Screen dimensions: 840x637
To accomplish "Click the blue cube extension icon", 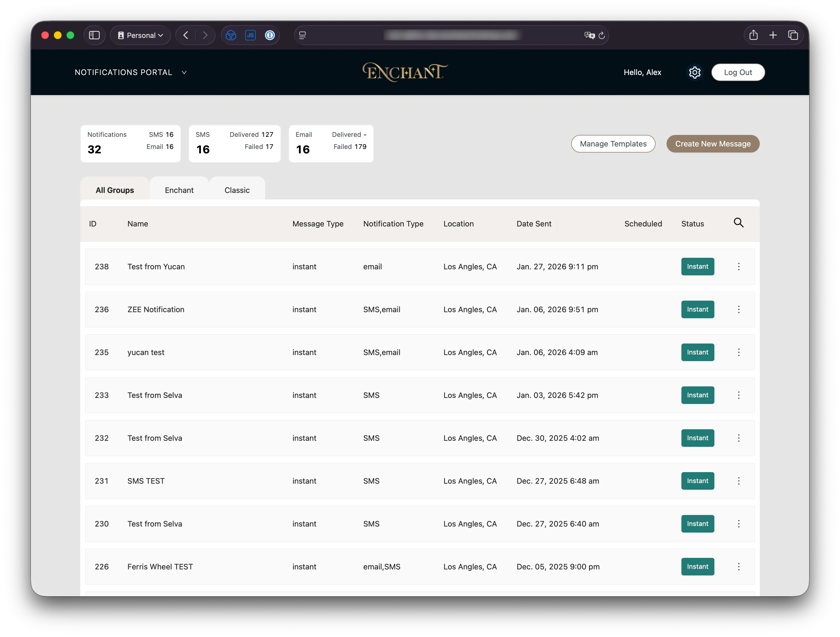I will coord(231,35).
